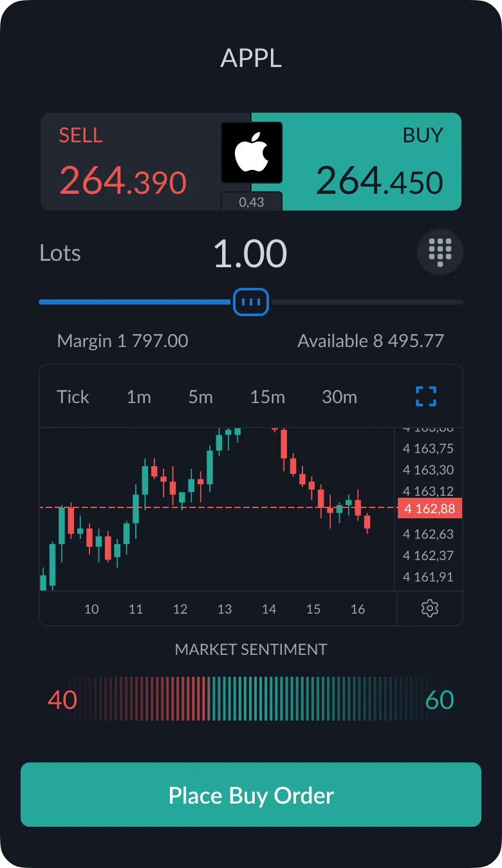Viewport: 502px width, 868px height.
Task: Click the lots slider handle
Action: (251, 301)
